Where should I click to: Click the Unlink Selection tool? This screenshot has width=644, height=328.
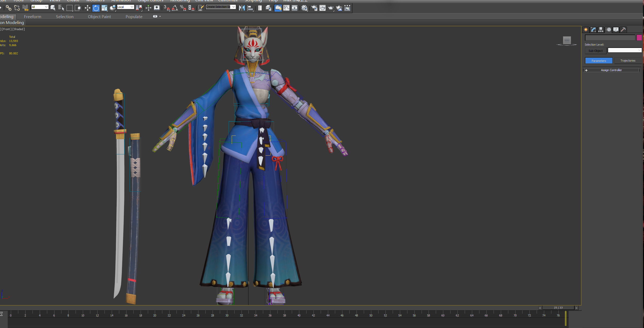(x=17, y=8)
